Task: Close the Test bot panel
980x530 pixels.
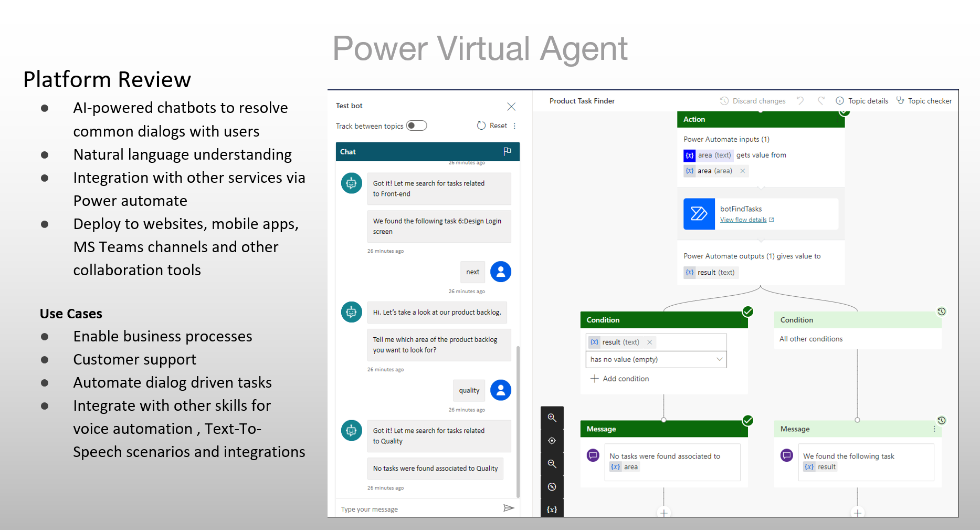Action: [x=511, y=107]
